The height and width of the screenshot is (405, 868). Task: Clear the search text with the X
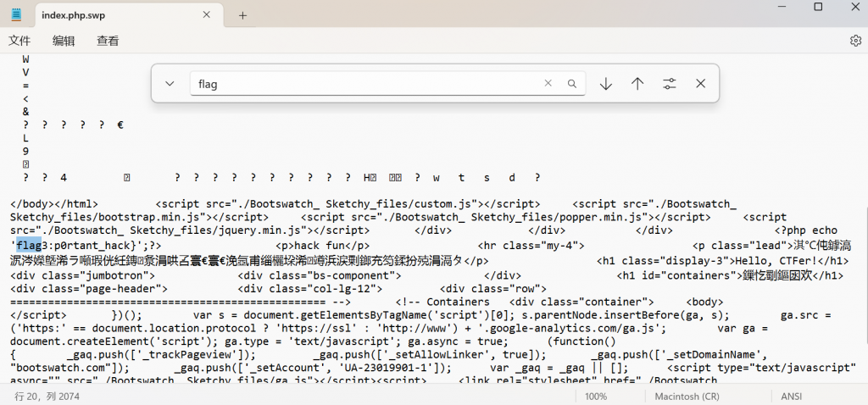coord(548,84)
